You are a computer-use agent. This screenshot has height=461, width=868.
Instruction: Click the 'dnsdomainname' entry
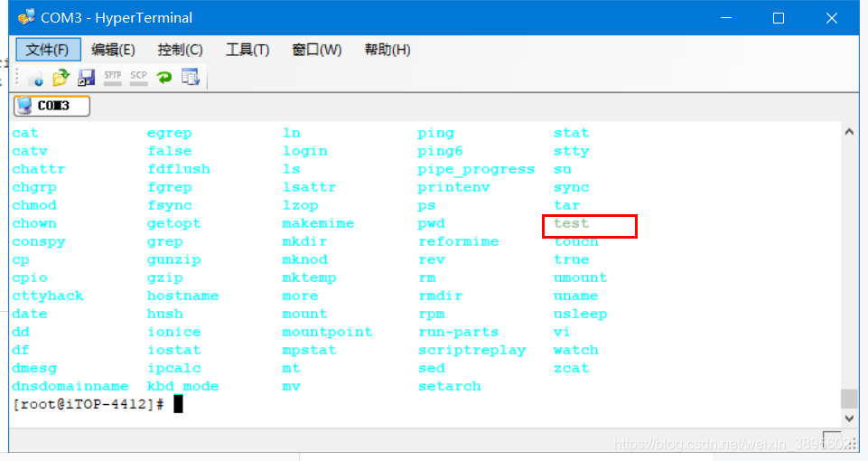pos(70,386)
